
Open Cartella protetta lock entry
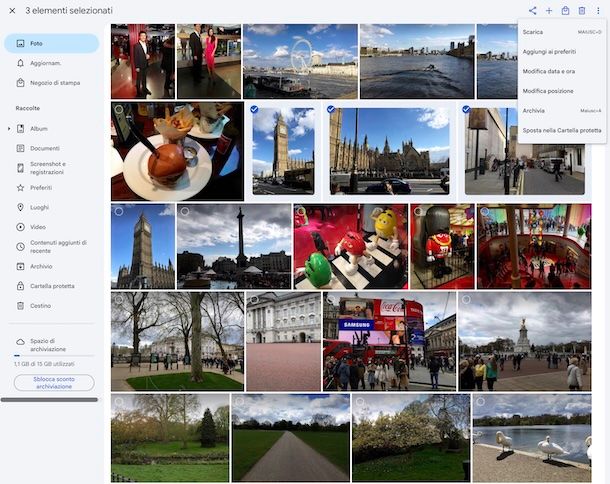(x=51, y=286)
